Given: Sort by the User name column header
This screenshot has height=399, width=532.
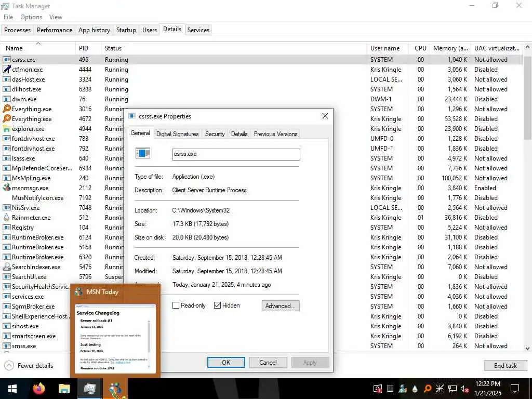Looking at the screenshot, I should pyautogui.click(x=387, y=48).
